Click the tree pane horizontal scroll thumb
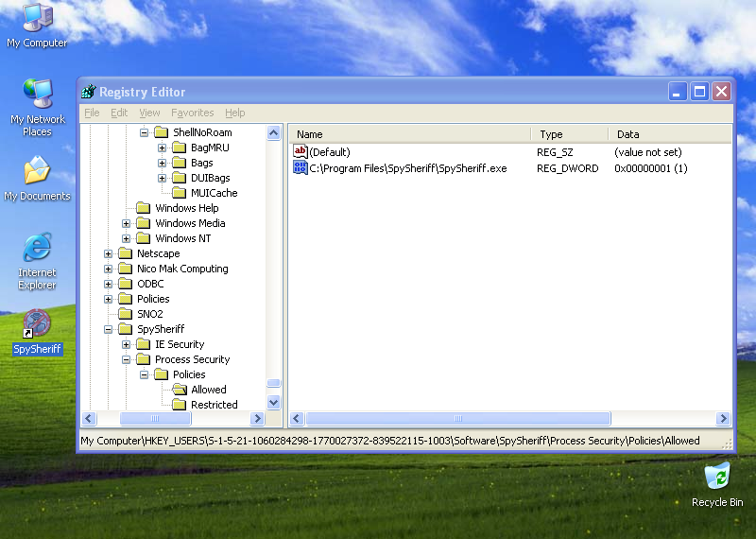756x539 pixels. tap(155, 418)
